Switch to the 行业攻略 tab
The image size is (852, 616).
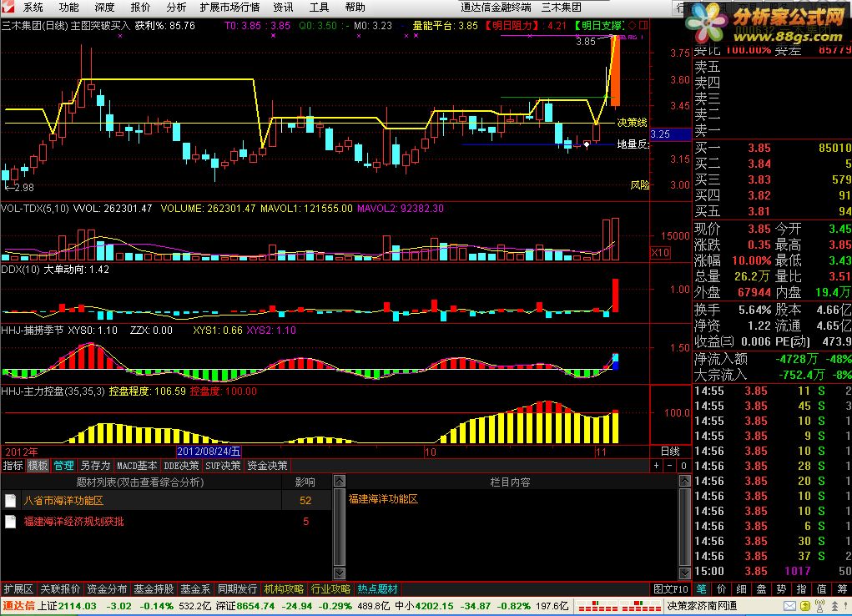(330, 588)
